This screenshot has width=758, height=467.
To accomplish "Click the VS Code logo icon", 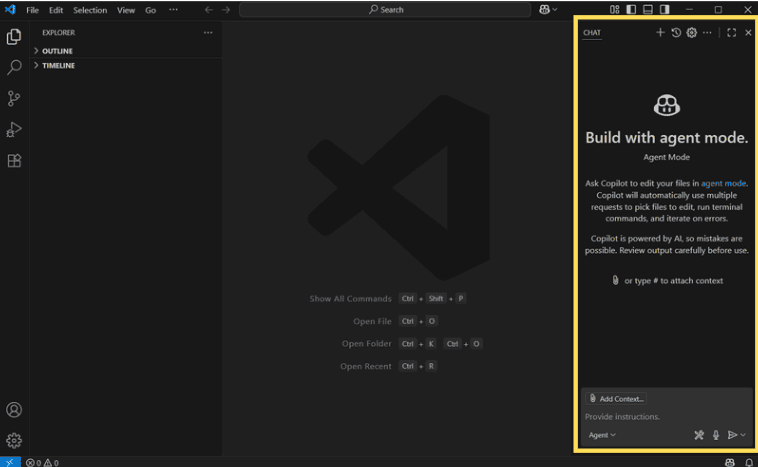I will coord(10,9).
